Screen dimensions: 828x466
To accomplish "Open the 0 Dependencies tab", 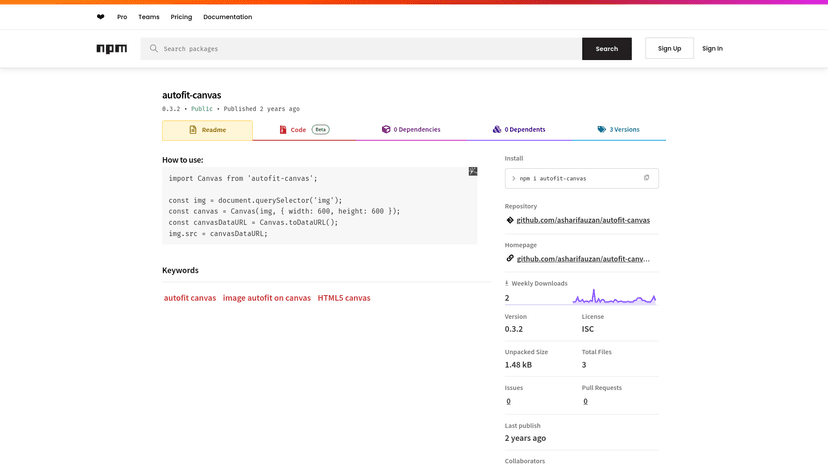I will 411,130.
